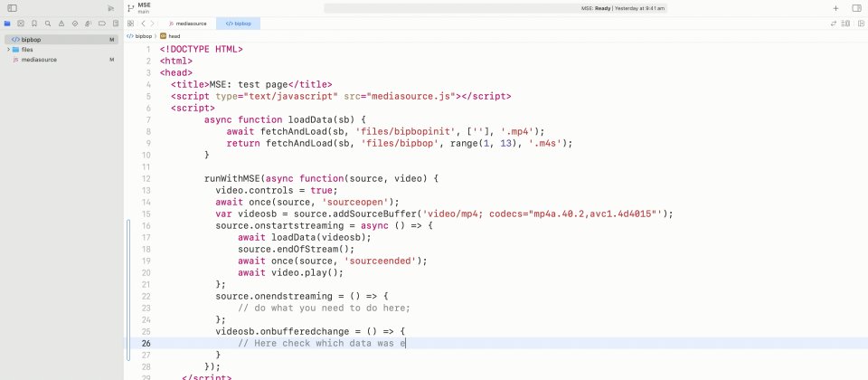Open the Find navigator magnifier
This screenshot has width=868, height=380.
point(48,24)
